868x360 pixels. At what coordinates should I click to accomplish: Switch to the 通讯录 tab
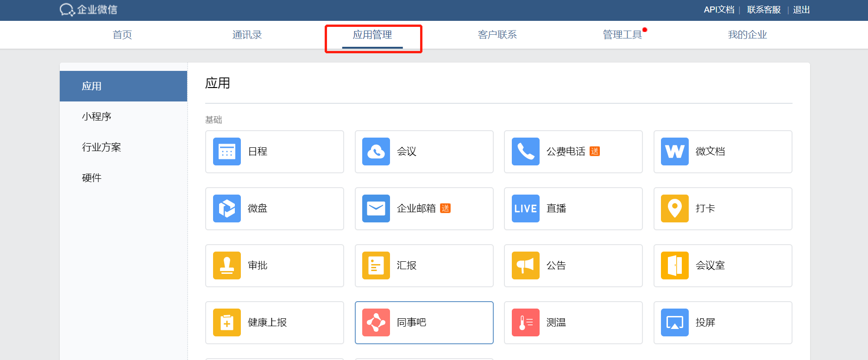(247, 35)
